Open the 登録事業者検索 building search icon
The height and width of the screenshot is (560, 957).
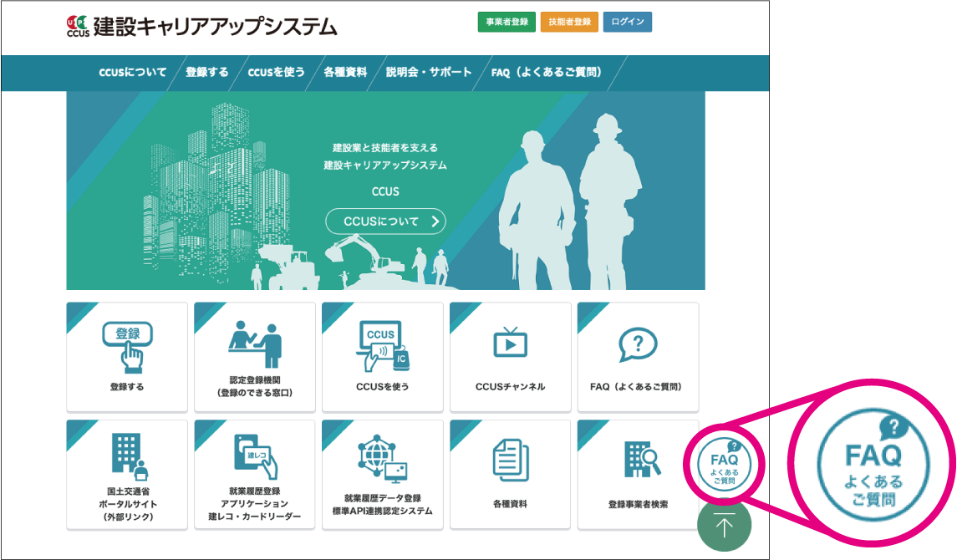click(x=642, y=459)
